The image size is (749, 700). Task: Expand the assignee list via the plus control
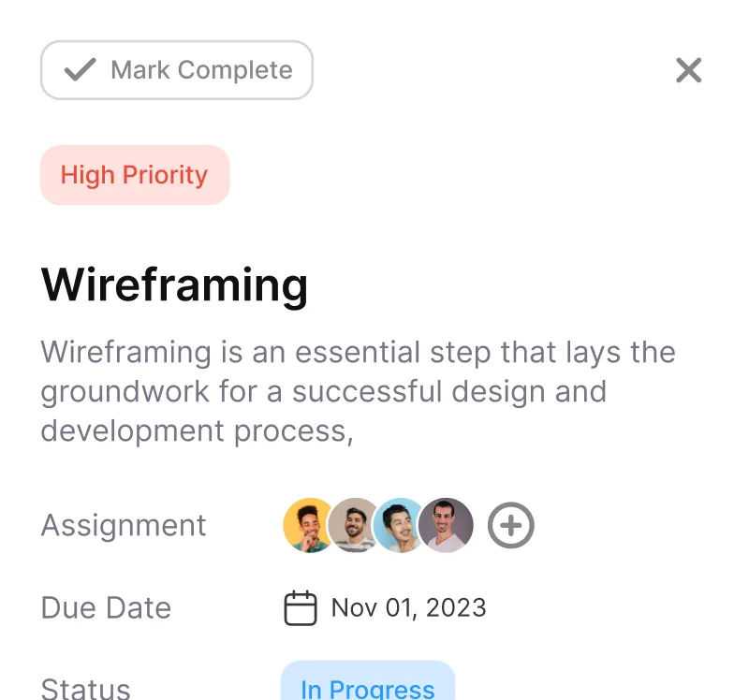click(510, 525)
